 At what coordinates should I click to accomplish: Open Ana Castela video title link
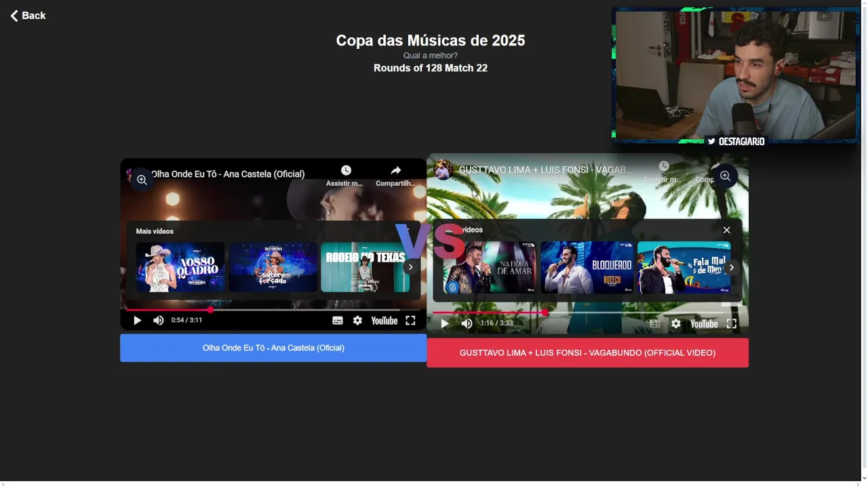click(228, 174)
